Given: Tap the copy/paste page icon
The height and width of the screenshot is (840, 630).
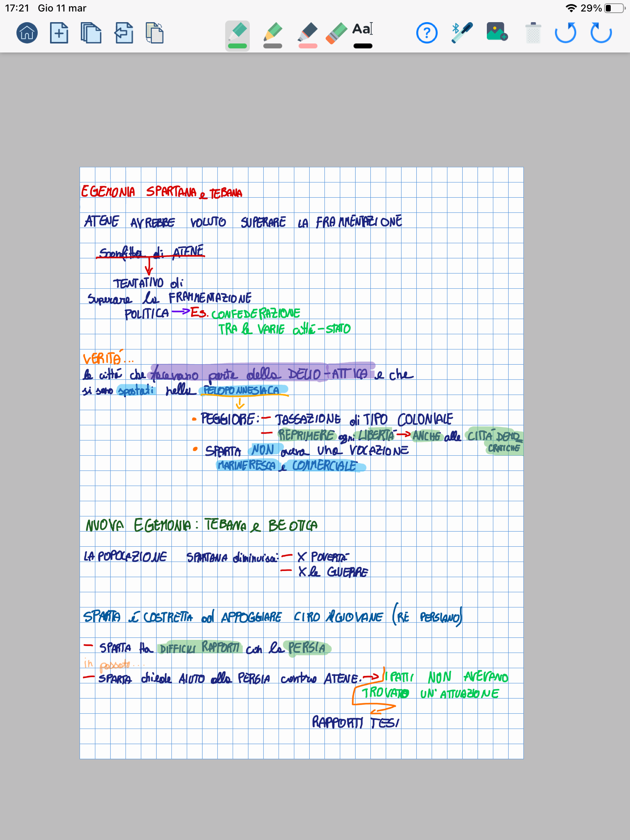Looking at the screenshot, I should coord(155,33).
